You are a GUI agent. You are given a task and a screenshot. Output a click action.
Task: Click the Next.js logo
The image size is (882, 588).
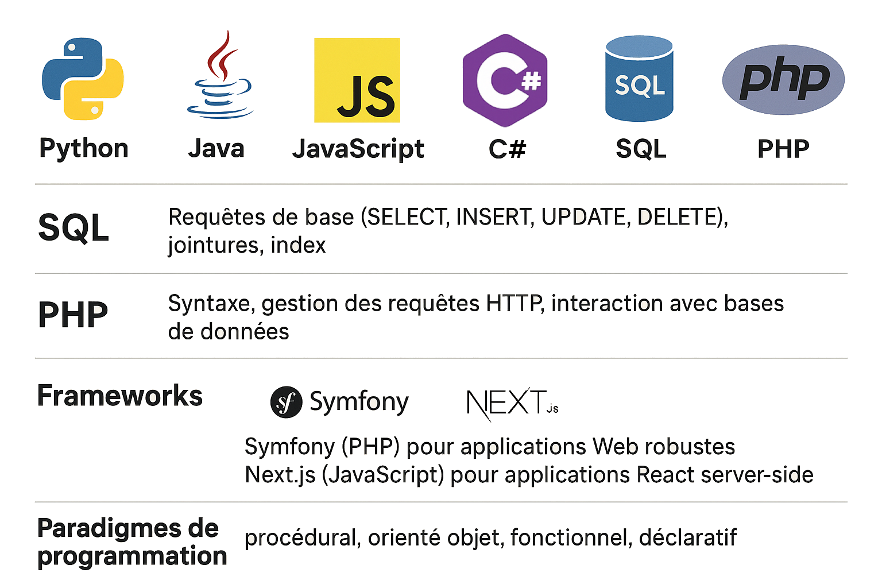pos(512,403)
